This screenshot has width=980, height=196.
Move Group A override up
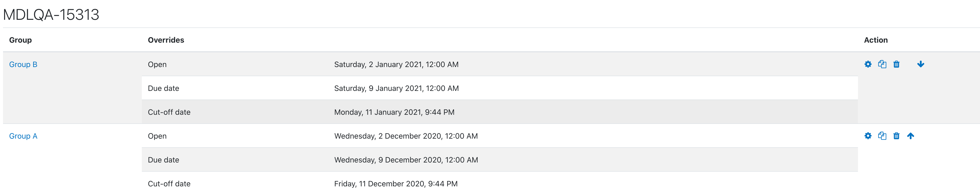click(x=910, y=136)
